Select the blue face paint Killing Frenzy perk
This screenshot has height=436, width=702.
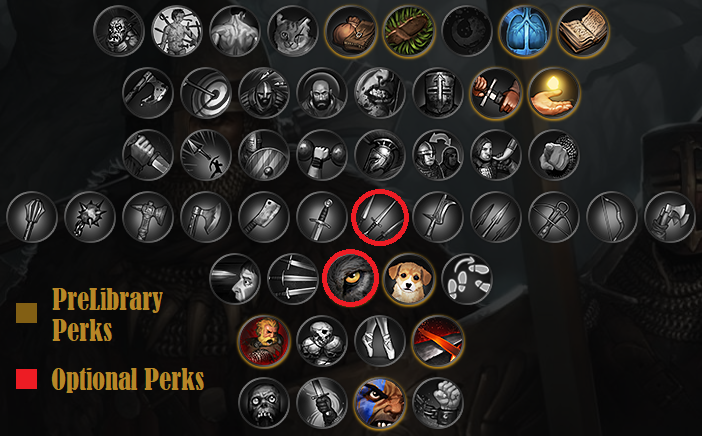[380, 403]
